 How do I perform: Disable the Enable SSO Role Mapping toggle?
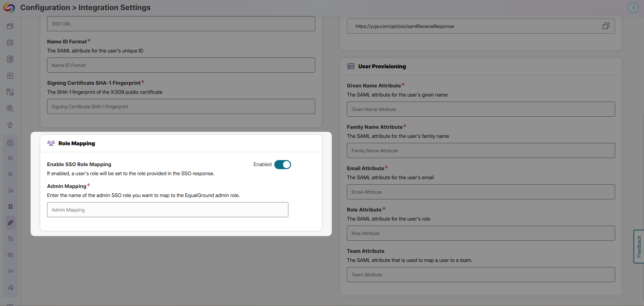[282, 164]
